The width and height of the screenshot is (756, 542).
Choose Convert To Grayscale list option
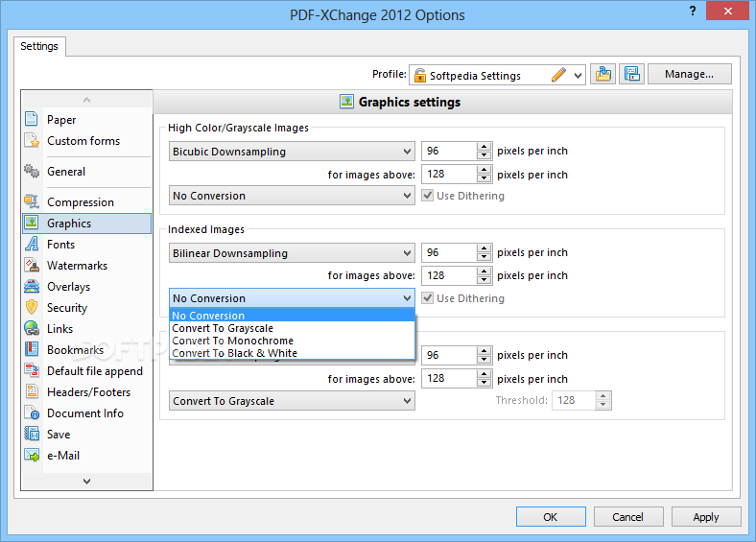(293, 328)
